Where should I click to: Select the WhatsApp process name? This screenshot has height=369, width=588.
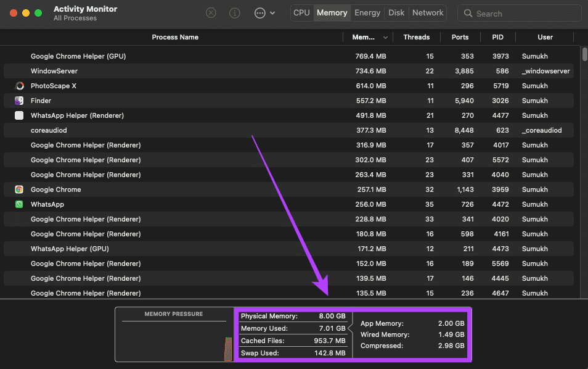47,204
